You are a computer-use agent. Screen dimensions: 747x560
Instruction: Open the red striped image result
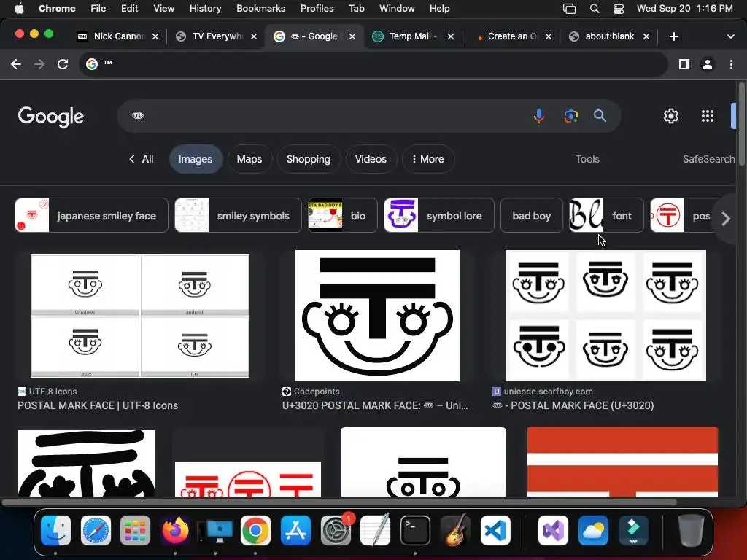pyautogui.click(x=622, y=462)
